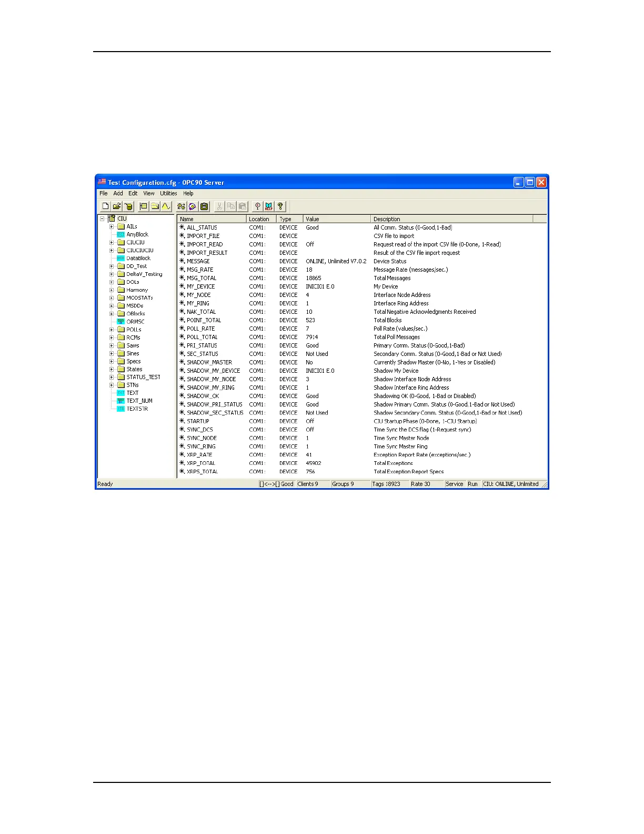Expand the AILs folder

(112, 226)
